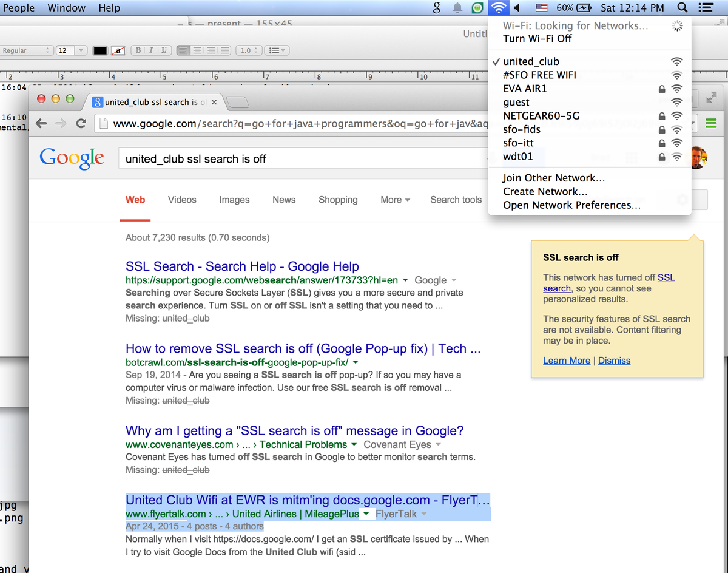Click the notification bell menu bar icon
This screenshot has width=728, height=573.
pyautogui.click(x=457, y=8)
